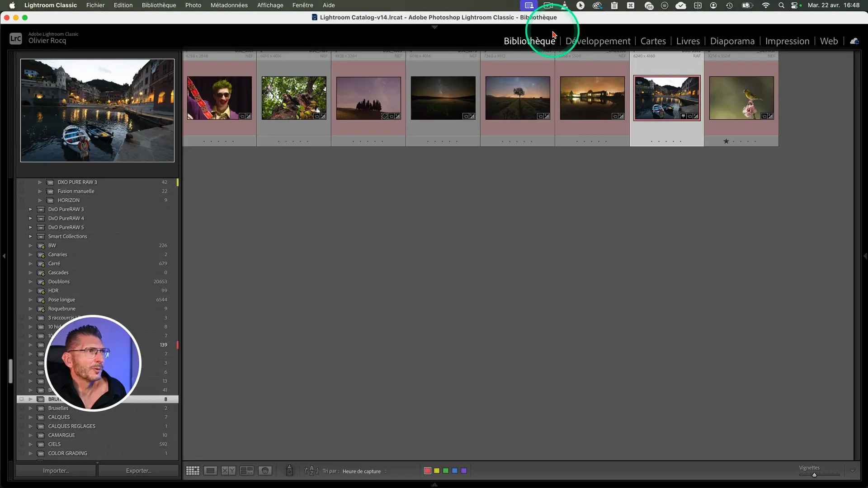Image resolution: width=868 pixels, height=488 pixels.
Task: Click the Vignettes thumbnail size slider
Action: 819,475
